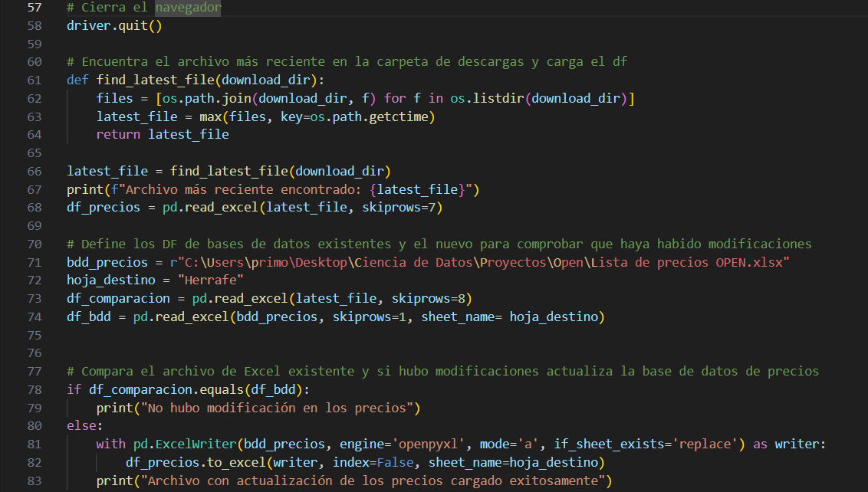Screen dimensions: 868x492
Task: Click 'max' function call on line 63
Action: (x=210, y=116)
